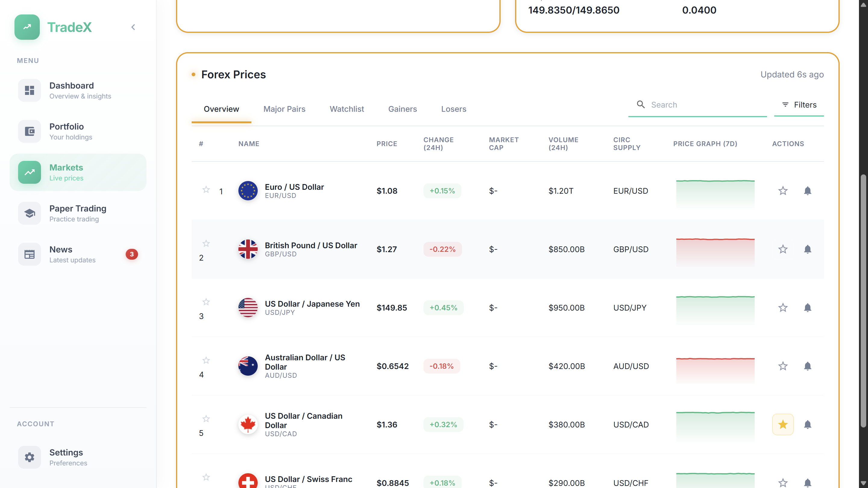Collapse the sidebar with the chevron arrow

(x=133, y=27)
